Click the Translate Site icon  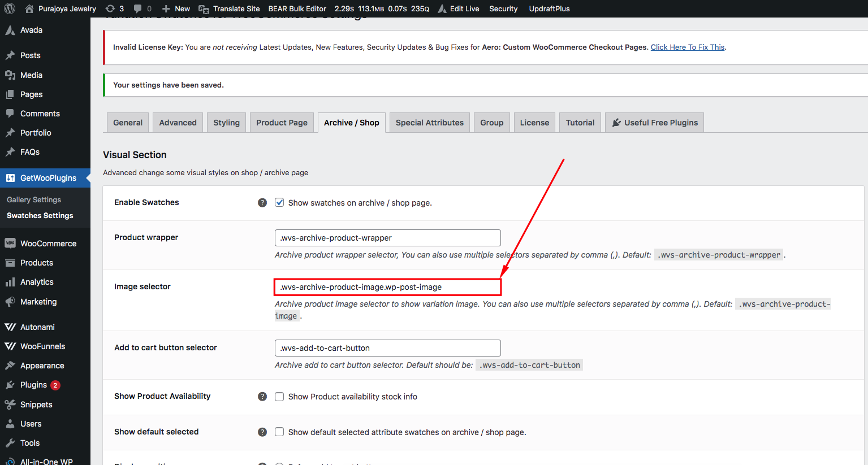tap(204, 8)
